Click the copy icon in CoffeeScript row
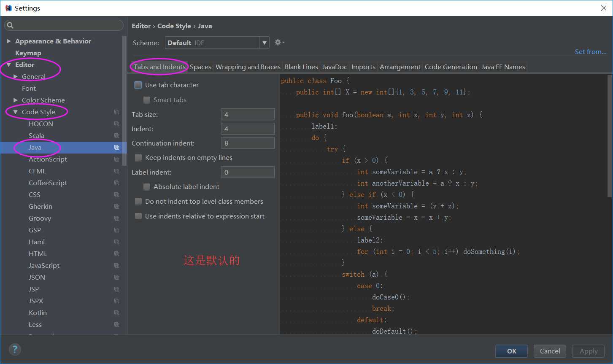 tap(116, 183)
